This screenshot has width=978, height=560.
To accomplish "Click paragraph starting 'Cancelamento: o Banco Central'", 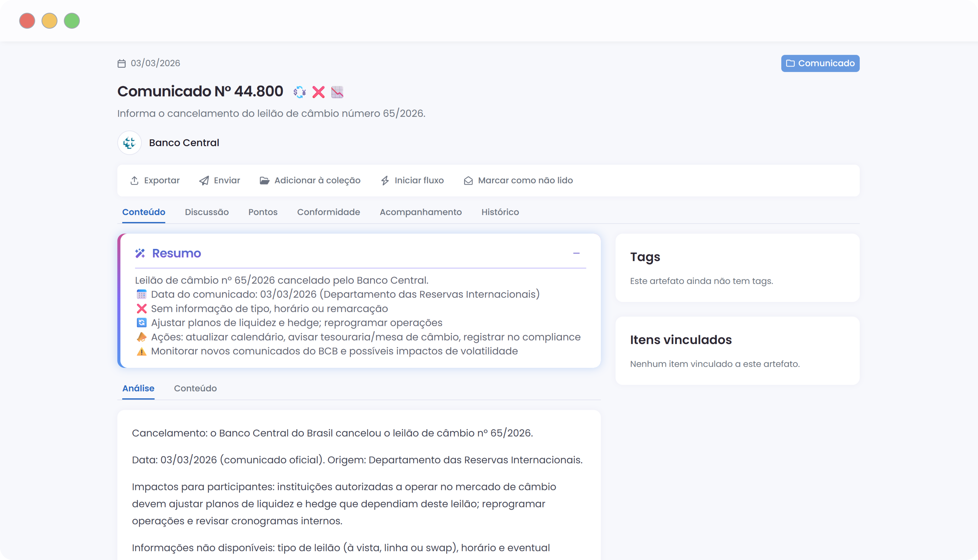I will click(332, 433).
